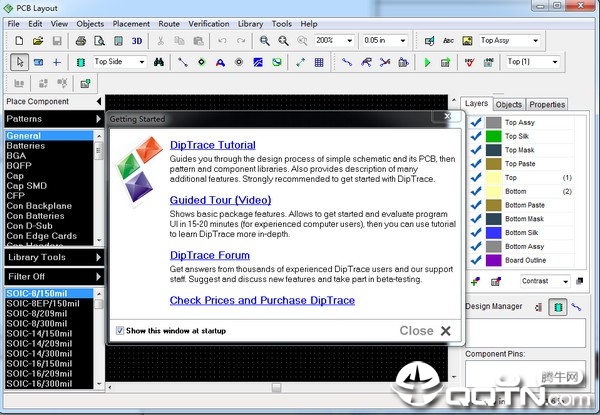Viewport: 600px width, 415px height.
Task: Click the add layer icon below layers list
Action: pyautogui.click(x=475, y=282)
